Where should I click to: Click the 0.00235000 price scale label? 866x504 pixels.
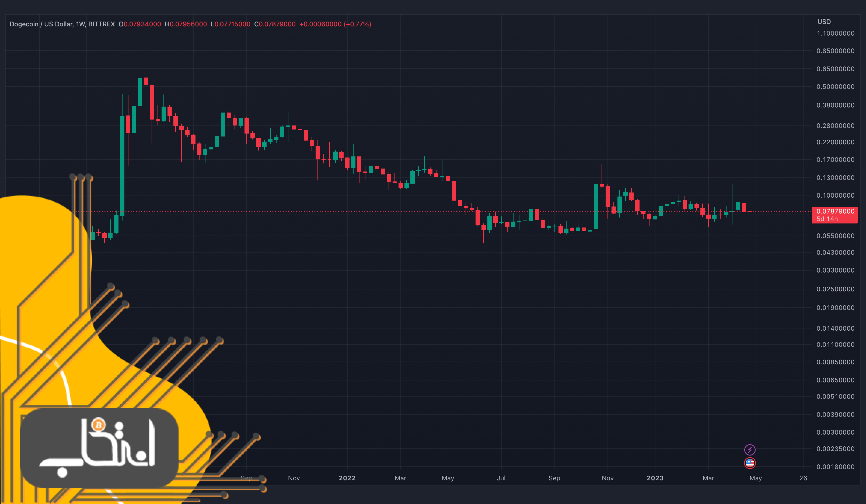(835, 449)
